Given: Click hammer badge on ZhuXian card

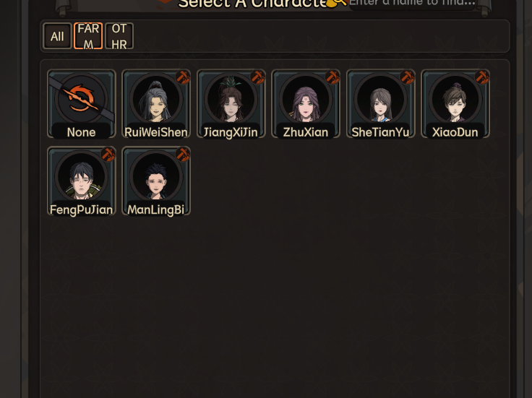Looking at the screenshot, I should (x=332, y=77).
